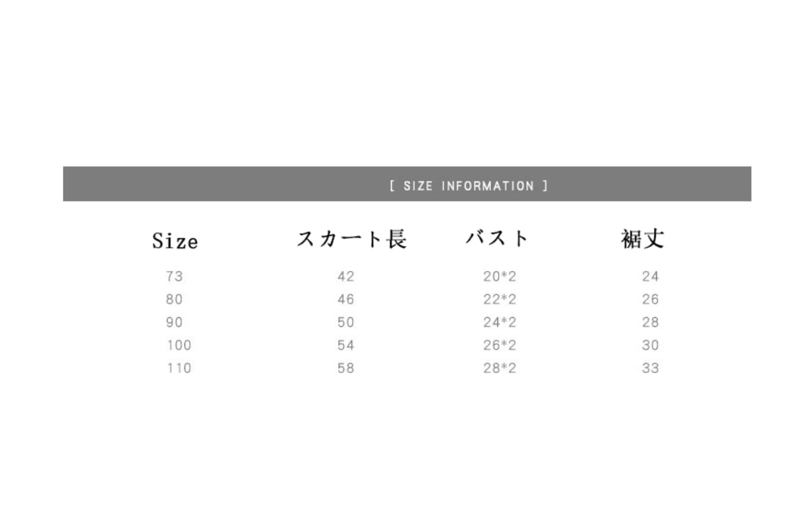The height and width of the screenshot is (532, 798).
Task: Click bust value 20*2
Action: [500, 277]
